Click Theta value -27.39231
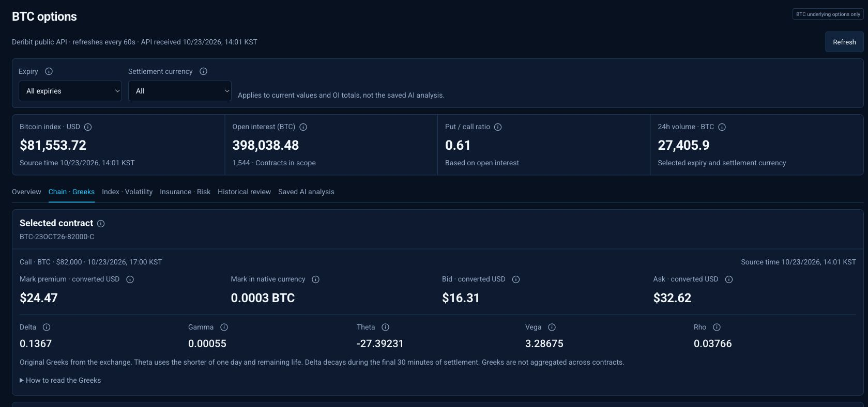This screenshot has width=868, height=407. (x=380, y=343)
